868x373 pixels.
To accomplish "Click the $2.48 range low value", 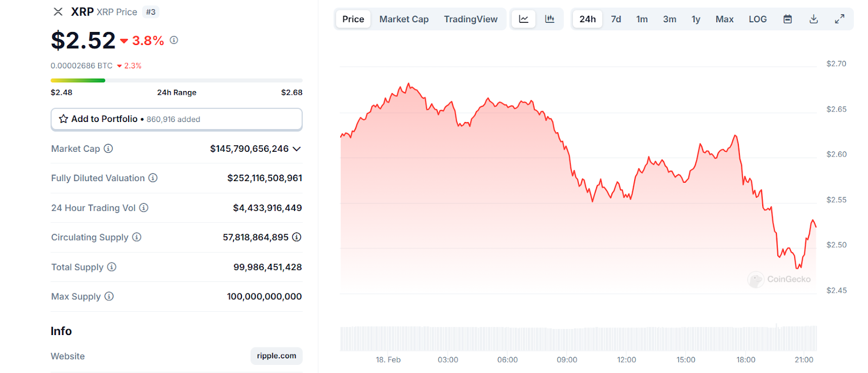I will click(x=61, y=92).
